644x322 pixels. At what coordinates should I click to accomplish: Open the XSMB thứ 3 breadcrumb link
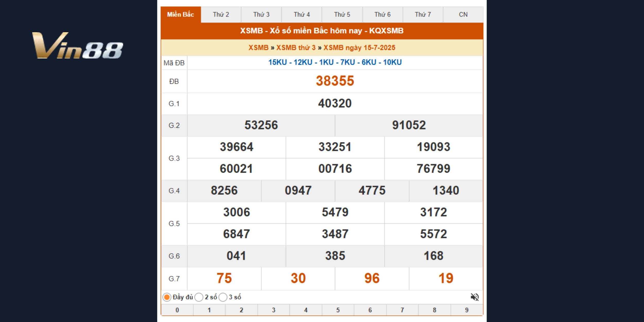tap(296, 48)
